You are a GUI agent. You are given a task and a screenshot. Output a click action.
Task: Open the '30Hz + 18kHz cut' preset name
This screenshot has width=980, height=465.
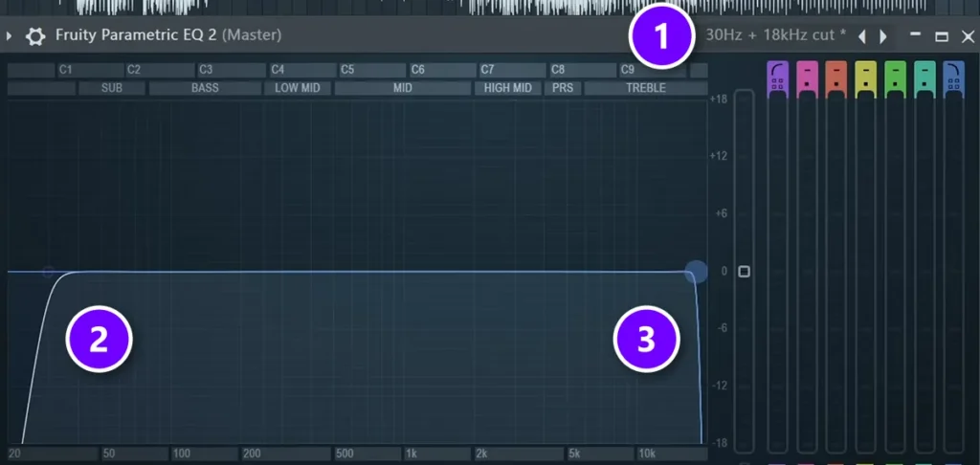775,35
